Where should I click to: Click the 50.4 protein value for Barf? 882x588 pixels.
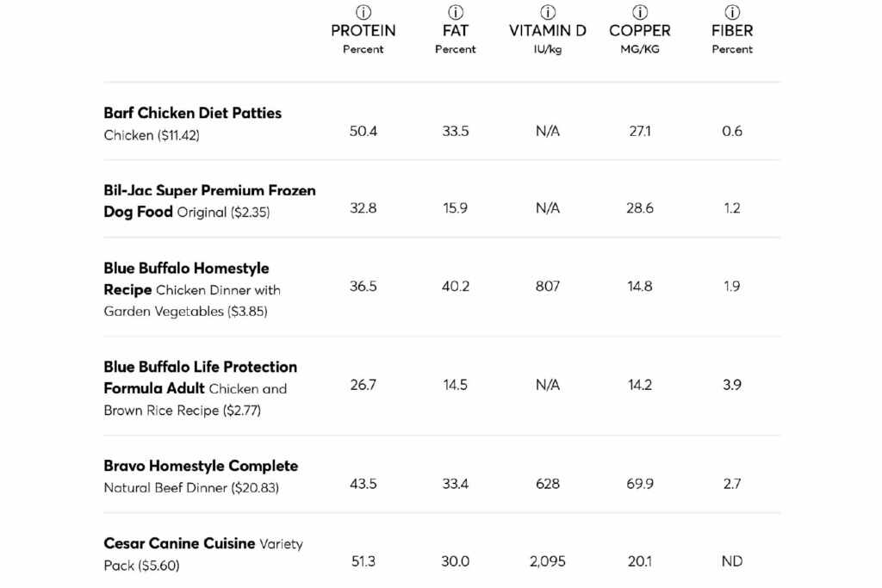[x=363, y=131]
